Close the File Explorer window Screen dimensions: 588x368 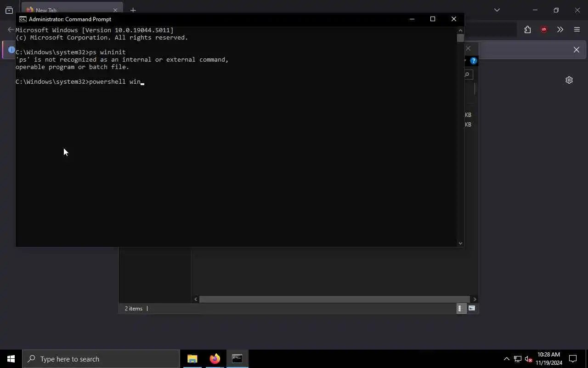point(469,48)
